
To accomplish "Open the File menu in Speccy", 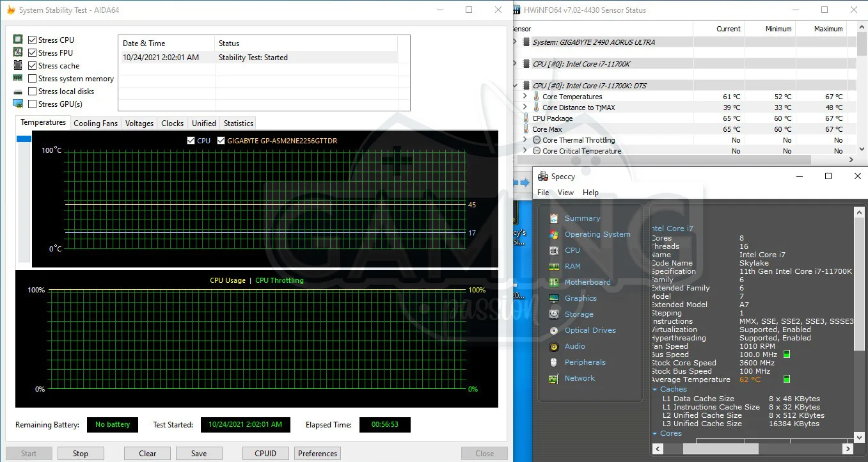I will pyautogui.click(x=543, y=193).
